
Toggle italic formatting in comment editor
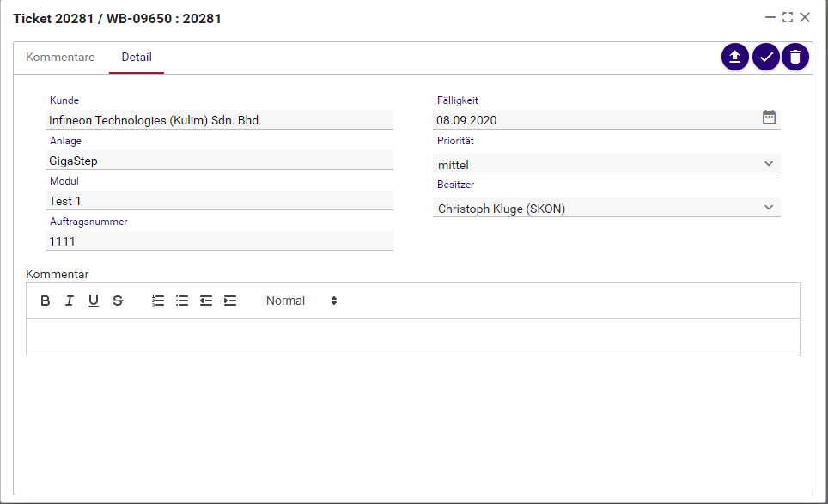coord(70,301)
